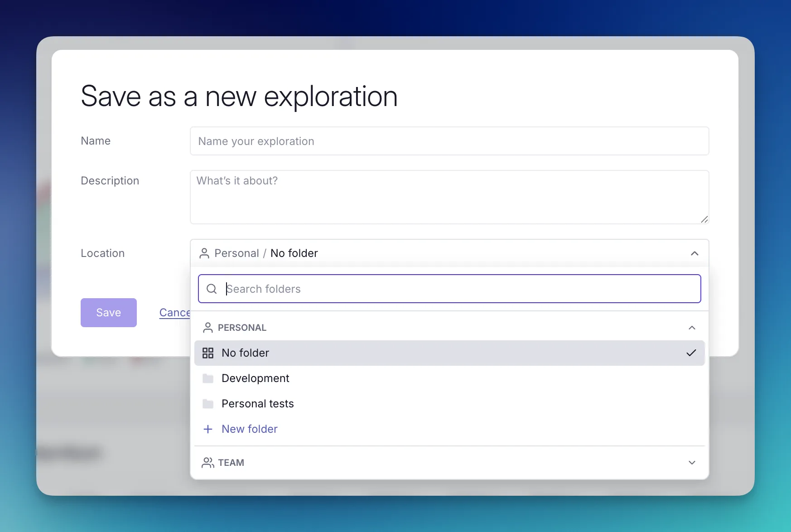Screen dimensions: 791x532
Task: Click the checkmark on No folder row
Action: tap(691, 353)
